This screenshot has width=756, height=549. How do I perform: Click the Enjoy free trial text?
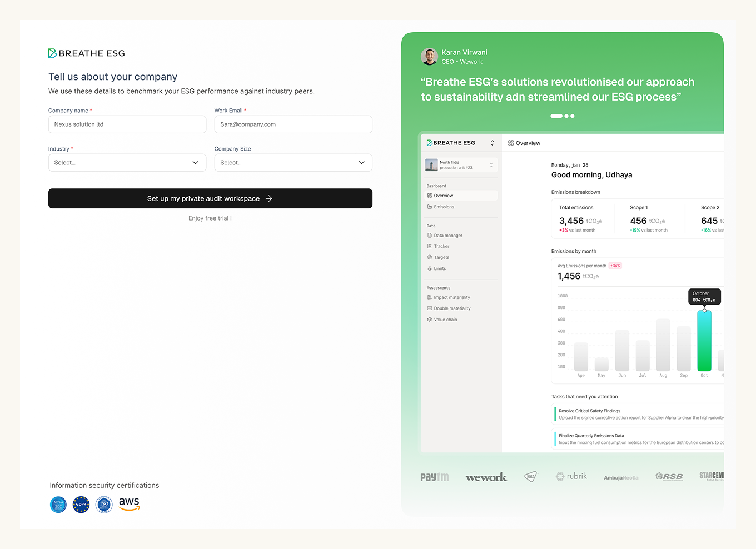click(x=210, y=218)
